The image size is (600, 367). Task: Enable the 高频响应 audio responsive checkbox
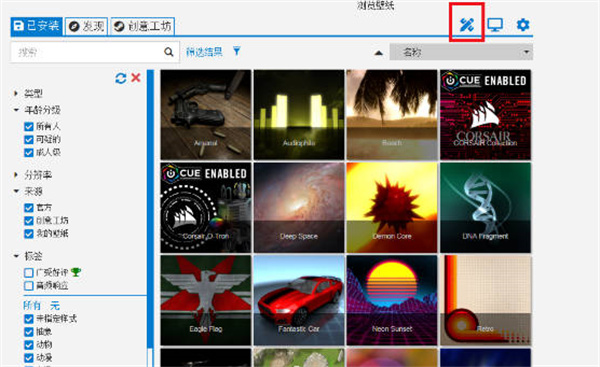(x=29, y=286)
